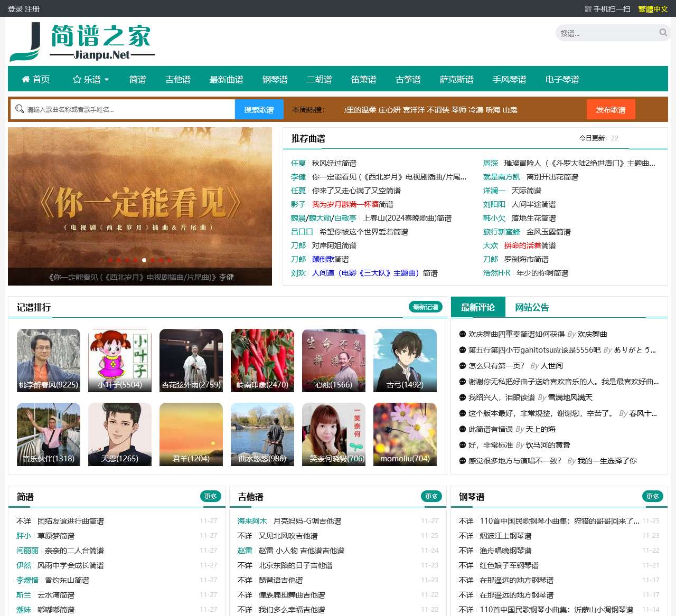Click the magnifier icon in top search box
The width and height of the screenshot is (676, 616).
point(663,33)
